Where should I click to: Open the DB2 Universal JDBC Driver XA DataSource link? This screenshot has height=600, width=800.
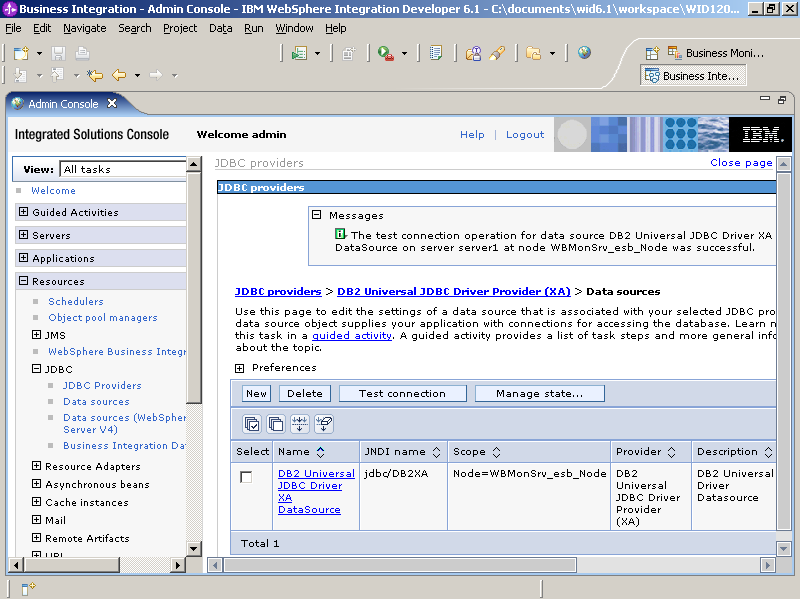click(316, 491)
